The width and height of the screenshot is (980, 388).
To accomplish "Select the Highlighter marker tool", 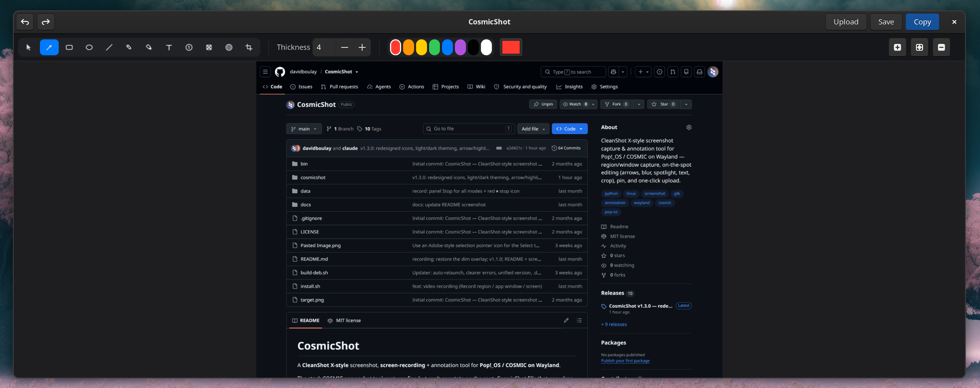I will [x=149, y=47].
